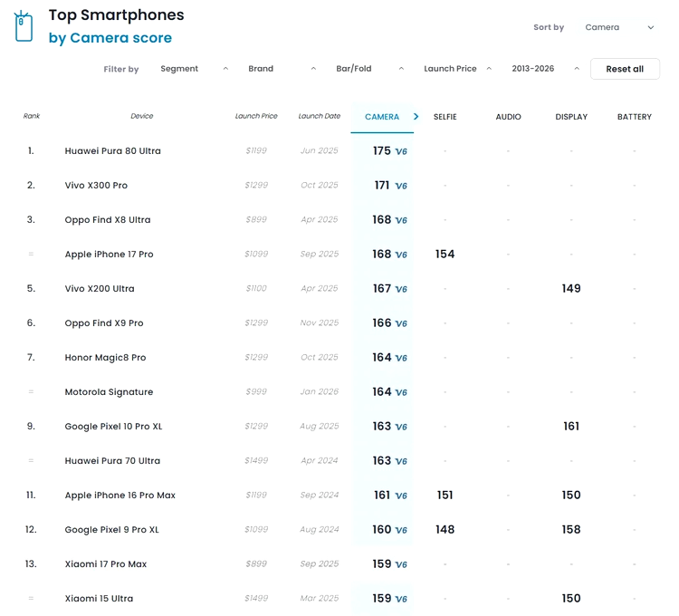This screenshot has height=616, width=679.
Task: Click the arrow next to the CAMERA tab
Action: (x=416, y=117)
